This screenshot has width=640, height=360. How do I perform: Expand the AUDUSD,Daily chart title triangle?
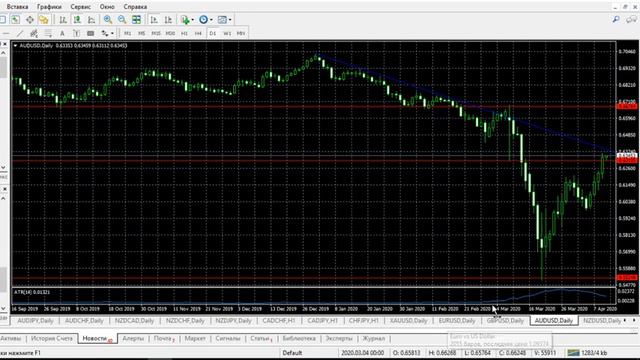[x=15, y=46]
